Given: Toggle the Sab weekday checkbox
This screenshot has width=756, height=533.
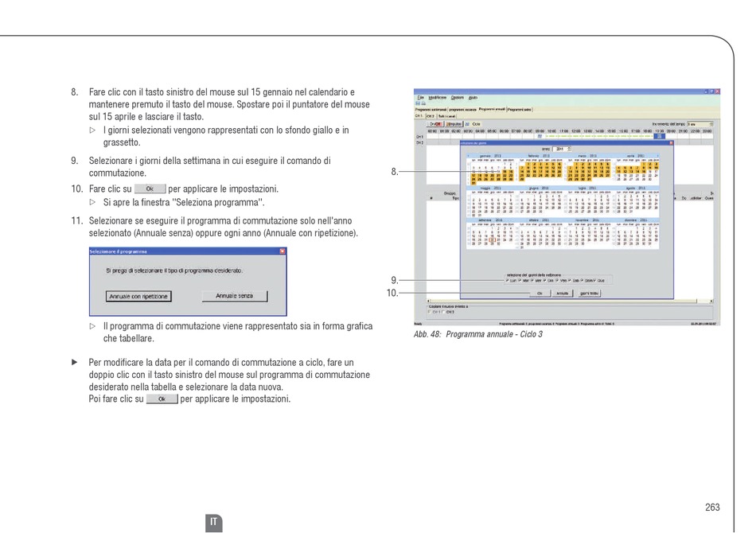Looking at the screenshot, I should click(570, 280).
